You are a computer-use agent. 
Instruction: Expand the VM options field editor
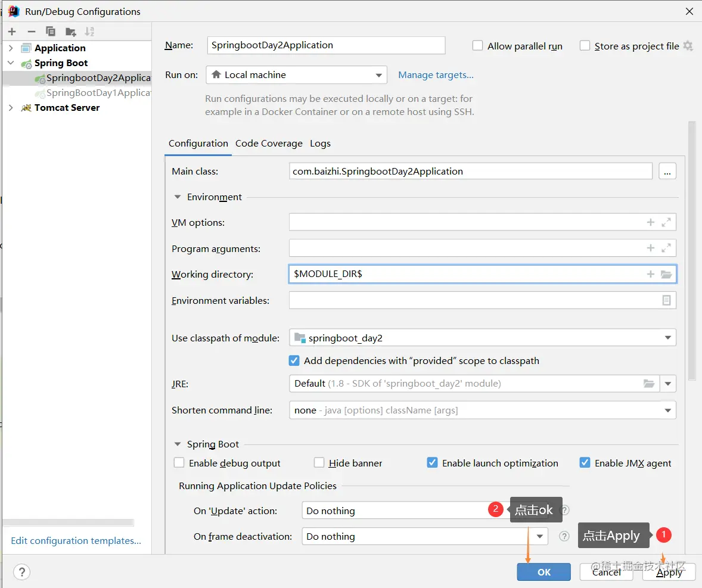coord(666,222)
